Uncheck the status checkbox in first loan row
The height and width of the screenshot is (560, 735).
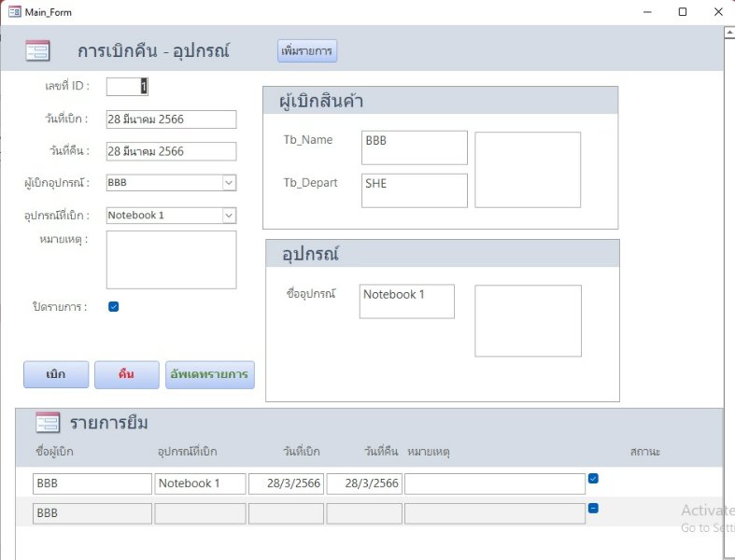pyautogui.click(x=593, y=479)
